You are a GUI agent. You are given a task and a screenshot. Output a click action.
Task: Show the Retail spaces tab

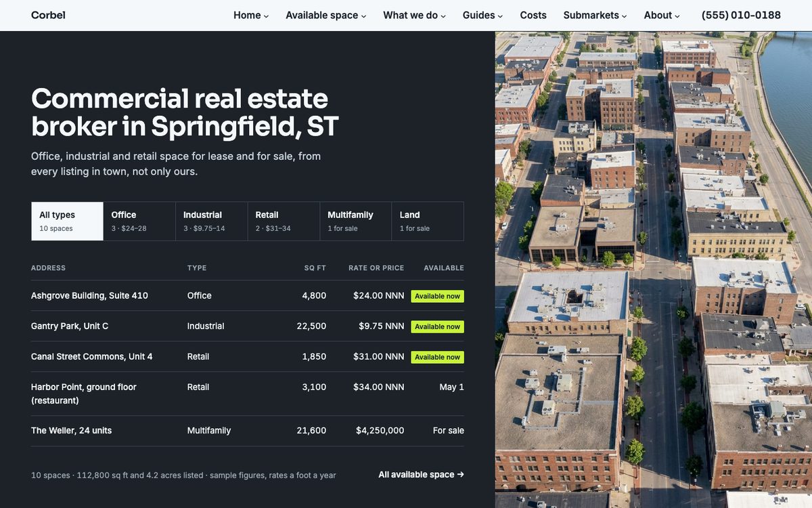[284, 221]
